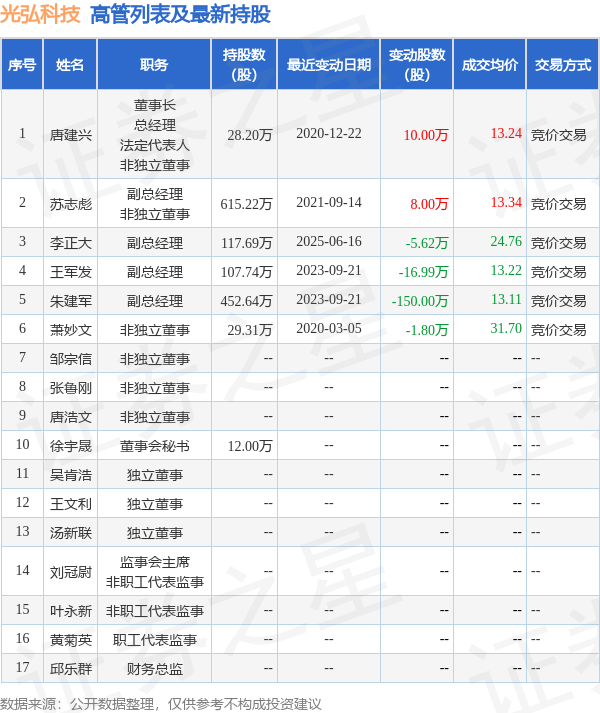This screenshot has width=600, height=713.
Task: Select the name 苏志彪
Action: click(x=71, y=204)
